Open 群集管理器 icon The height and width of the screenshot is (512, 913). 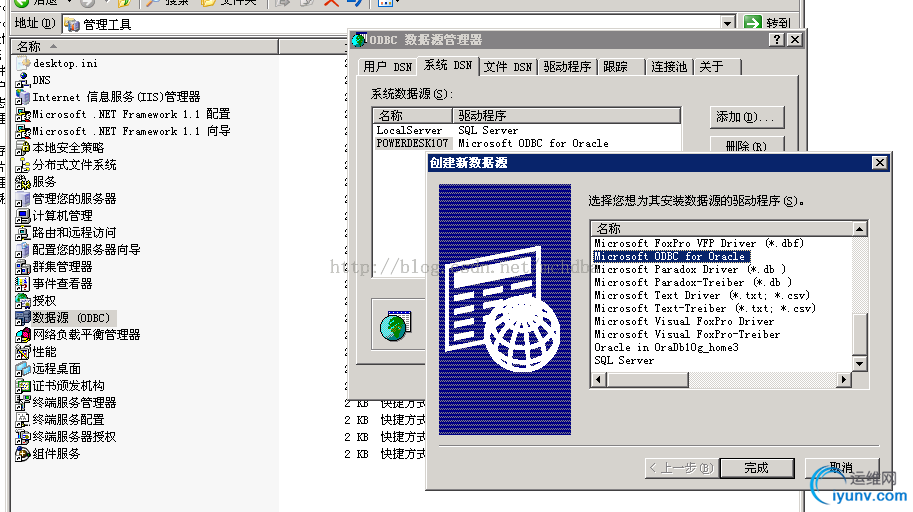23,267
